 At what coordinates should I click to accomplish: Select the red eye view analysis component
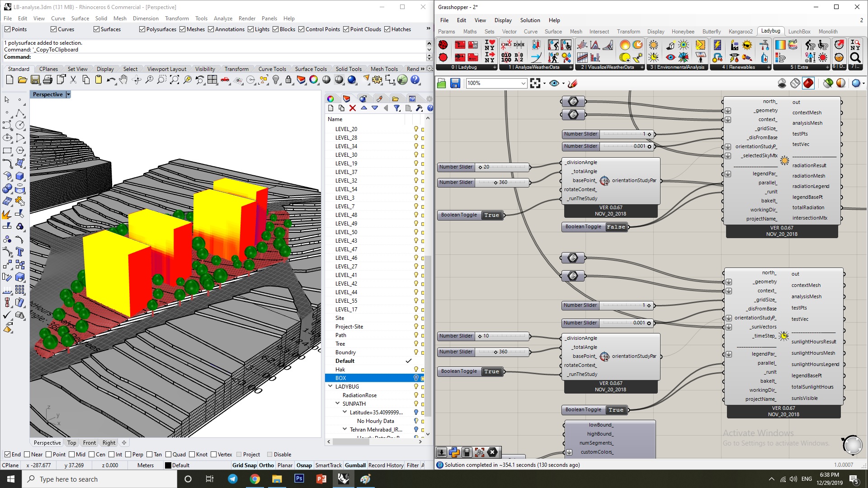(670, 57)
